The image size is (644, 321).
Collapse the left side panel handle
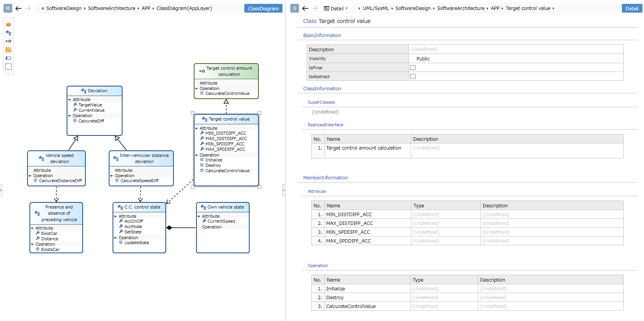pyautogui.click(x=1, y=190)
